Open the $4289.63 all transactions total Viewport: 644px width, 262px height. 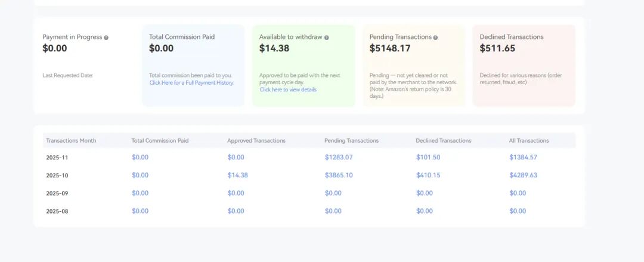tap(523, 175)
